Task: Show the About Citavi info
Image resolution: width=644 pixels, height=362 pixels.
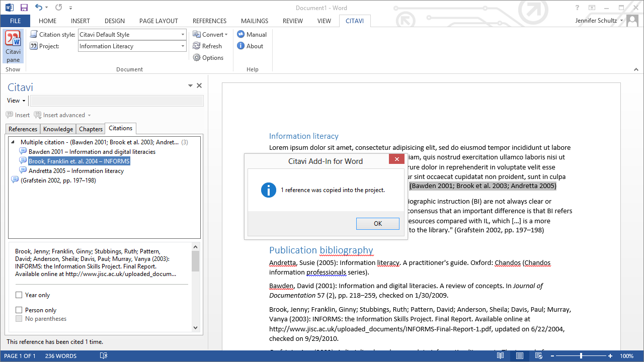Action: (x=250, y=46)
